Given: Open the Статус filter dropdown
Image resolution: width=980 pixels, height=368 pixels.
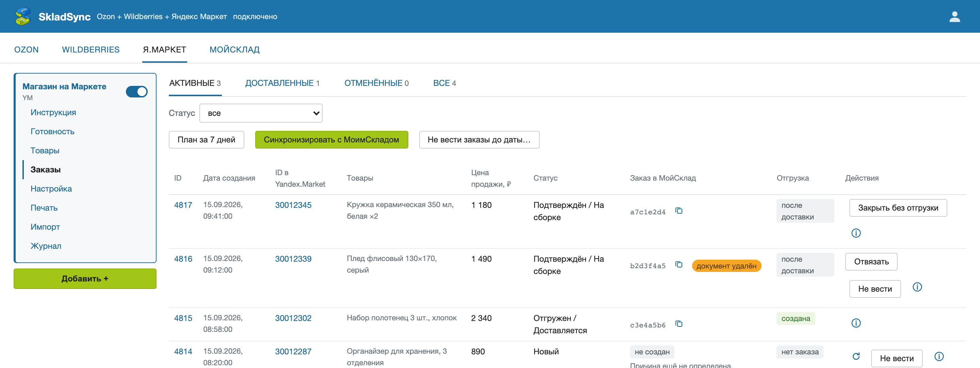Looking at the screenshot, I should (x=261, y=113).
